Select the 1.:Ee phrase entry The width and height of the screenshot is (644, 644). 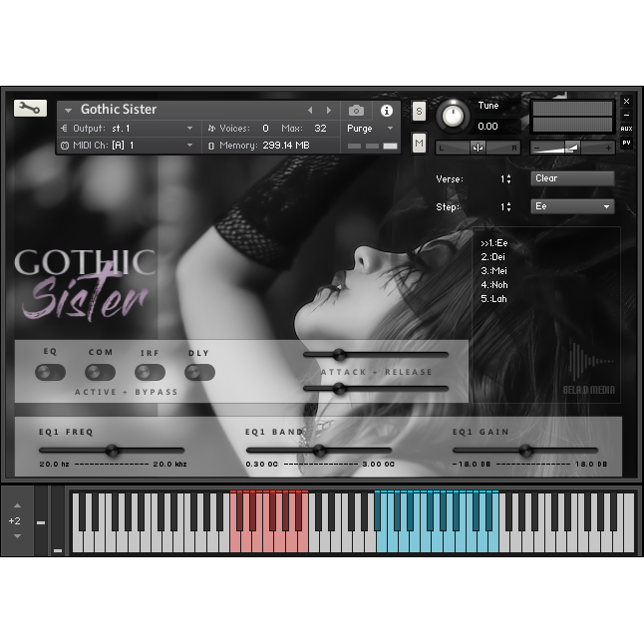(494, 243)
